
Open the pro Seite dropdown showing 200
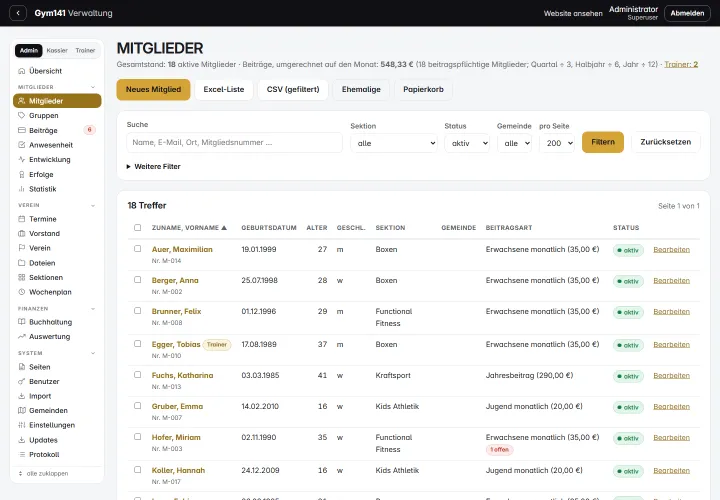557,143
